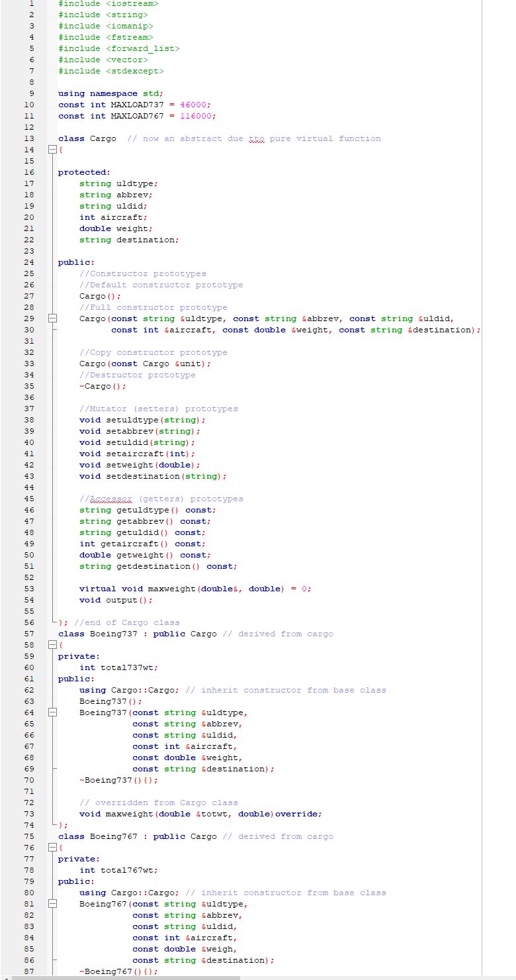
Task: Click the "int total737wt;" member
Action: coord(119,667)
